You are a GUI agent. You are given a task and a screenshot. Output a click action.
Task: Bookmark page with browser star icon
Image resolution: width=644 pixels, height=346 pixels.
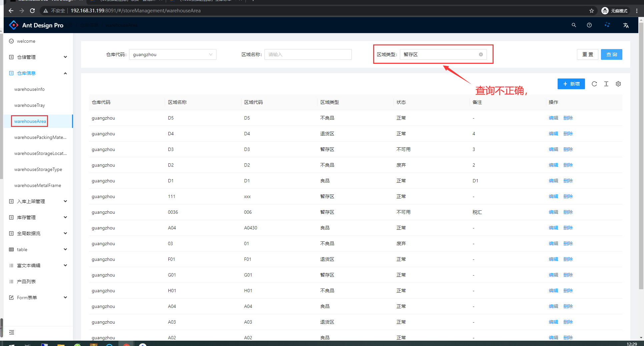592,11
